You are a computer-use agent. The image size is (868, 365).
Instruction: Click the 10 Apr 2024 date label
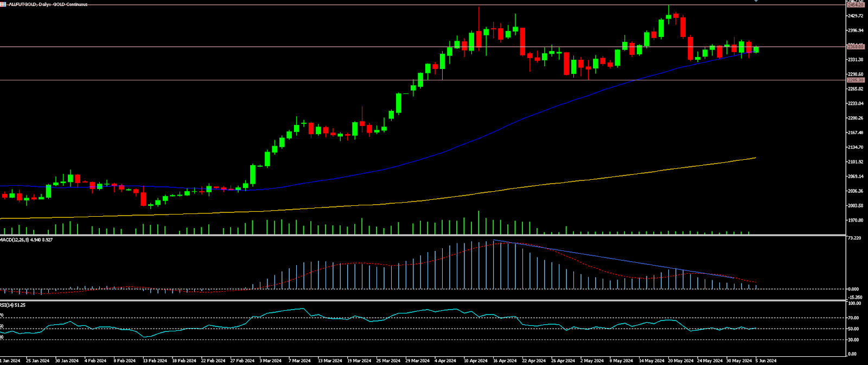tap(476, 361)
